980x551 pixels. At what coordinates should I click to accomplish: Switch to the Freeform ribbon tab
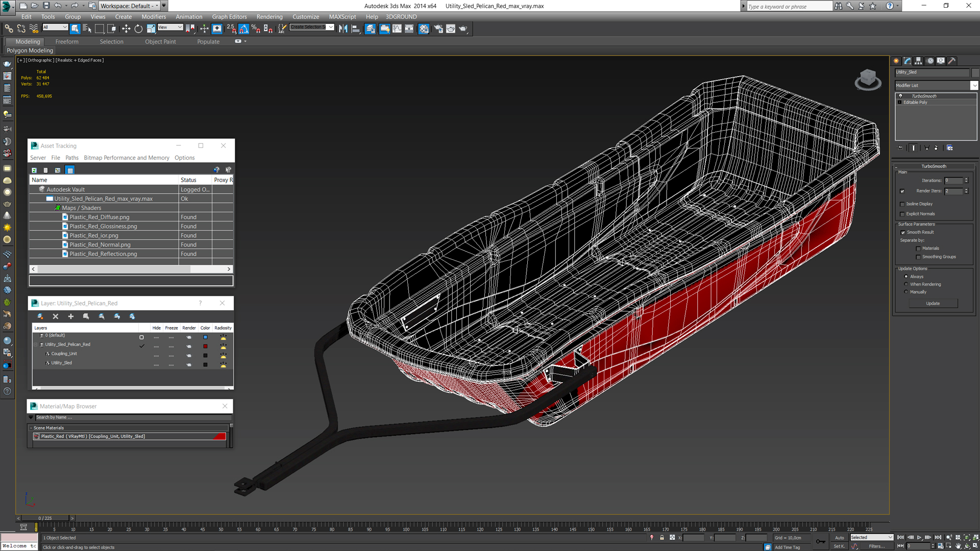click(67, 42)
